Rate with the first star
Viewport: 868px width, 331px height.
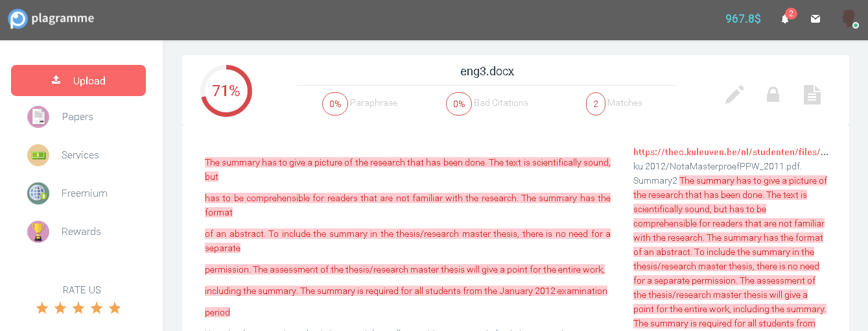[42, 308]
